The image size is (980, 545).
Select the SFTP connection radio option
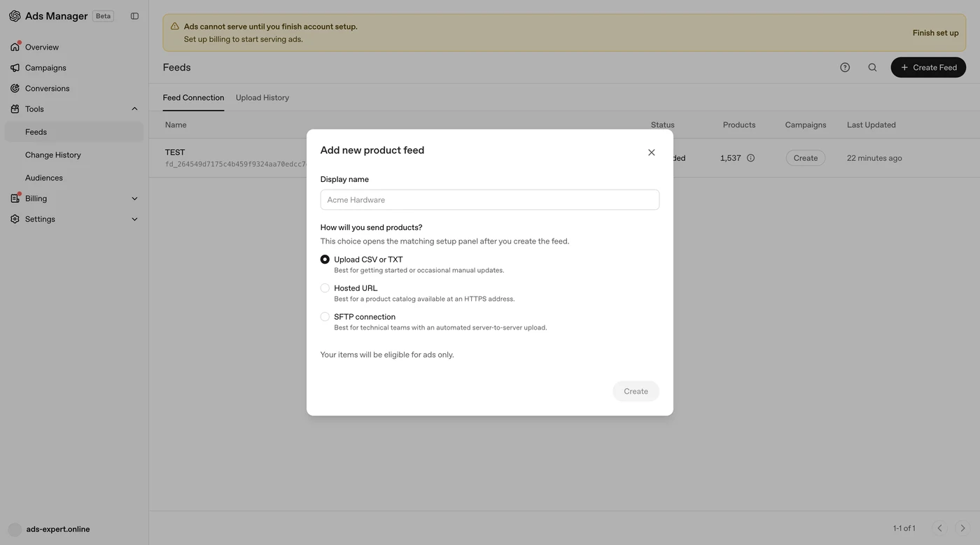[325, 317]
